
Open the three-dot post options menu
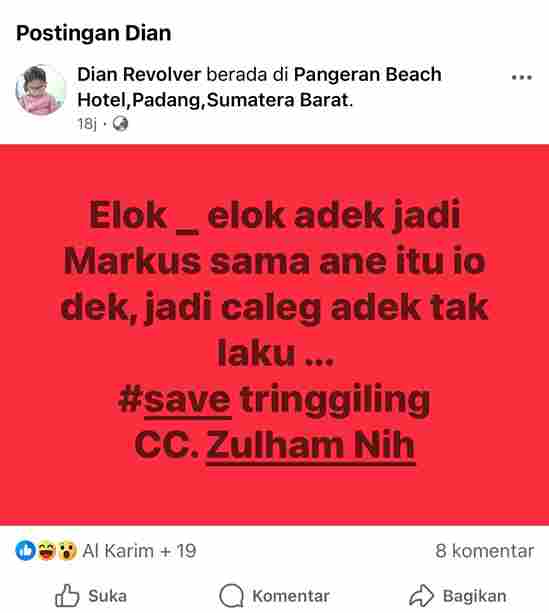tap(522, 77)
